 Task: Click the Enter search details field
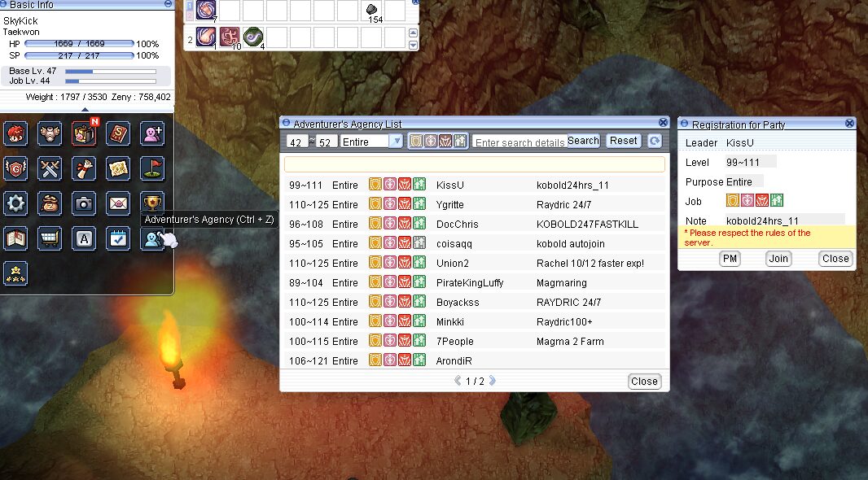[x=519, y=142]
